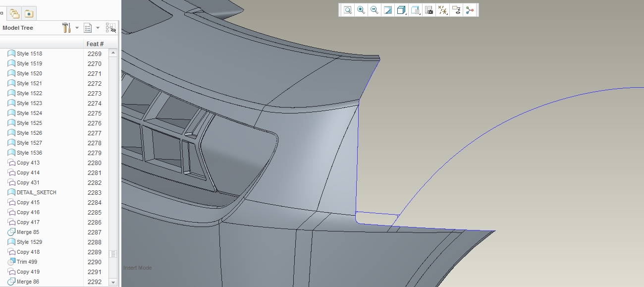Viewport: 644px width, 287px height.
Task: Click the Zoom In magnifier icon
Action: (x=361, y=10)
